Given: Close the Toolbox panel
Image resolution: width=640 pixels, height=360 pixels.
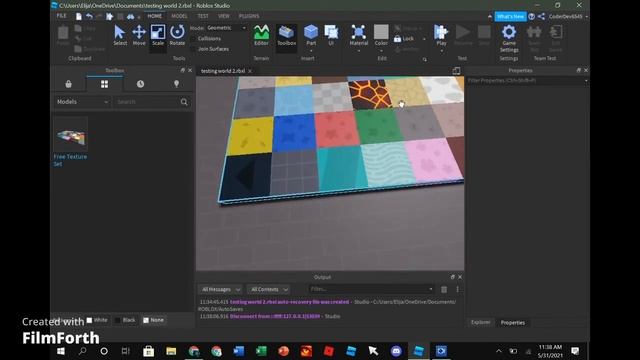Looking at the screenshot, I should [190, 70].
